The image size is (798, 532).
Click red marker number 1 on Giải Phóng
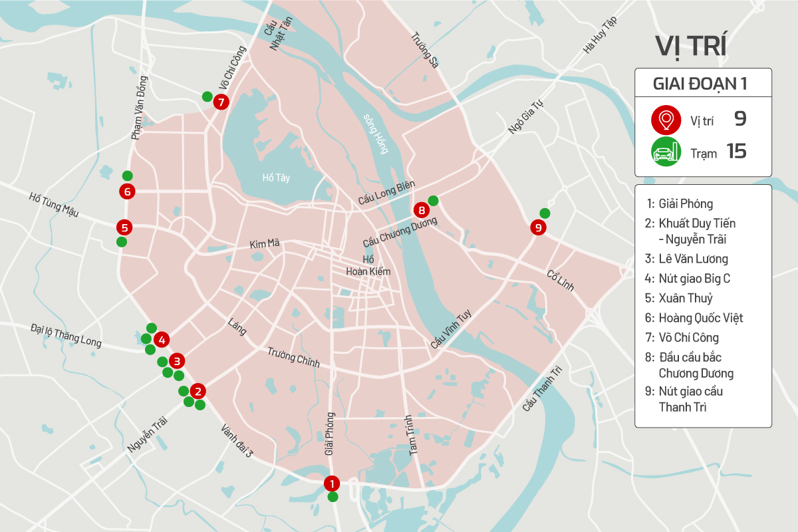click(x=332, y=483)
